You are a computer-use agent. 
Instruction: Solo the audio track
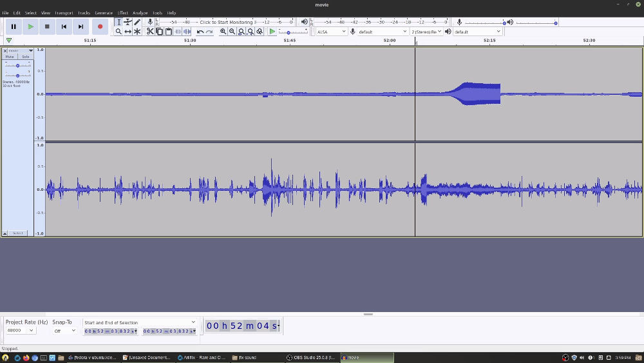tap(26, 57)
